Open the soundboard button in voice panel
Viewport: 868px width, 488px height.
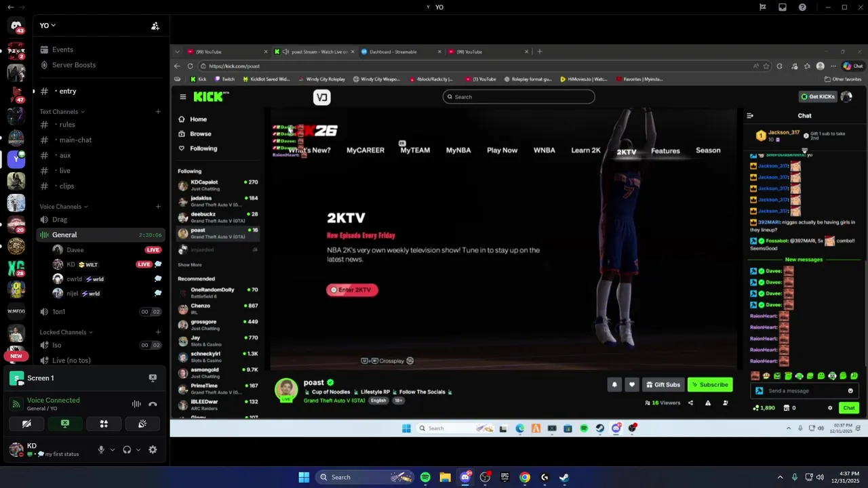click(142, 424)
